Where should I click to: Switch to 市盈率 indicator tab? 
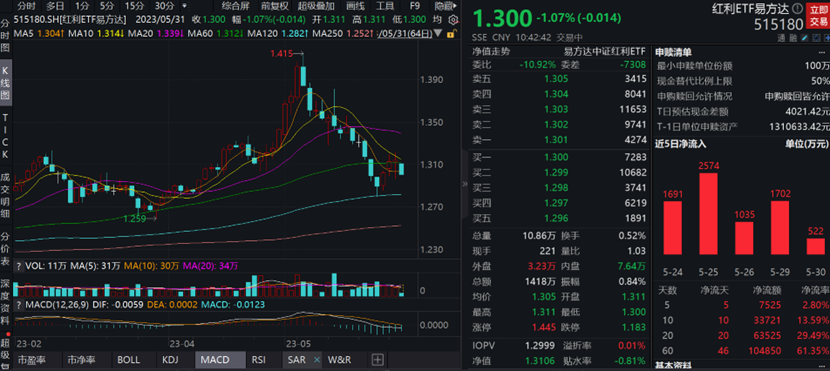[x=31, y=360]
